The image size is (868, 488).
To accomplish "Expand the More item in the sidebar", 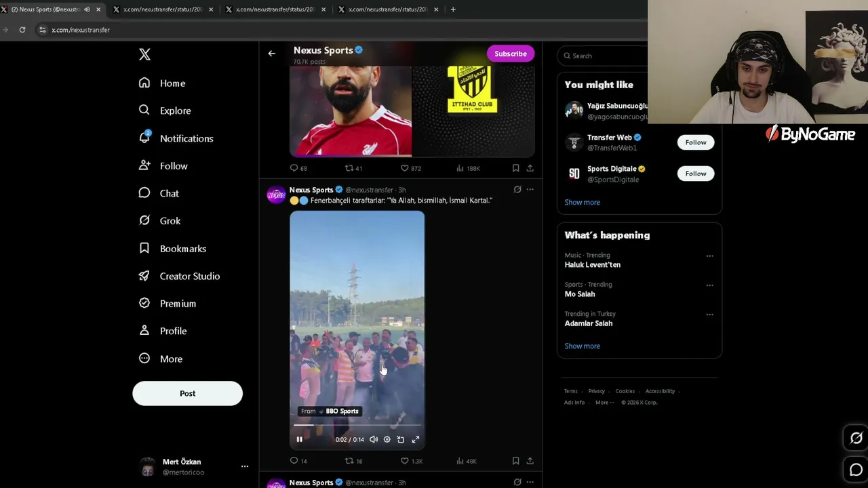I will [160, 359].
